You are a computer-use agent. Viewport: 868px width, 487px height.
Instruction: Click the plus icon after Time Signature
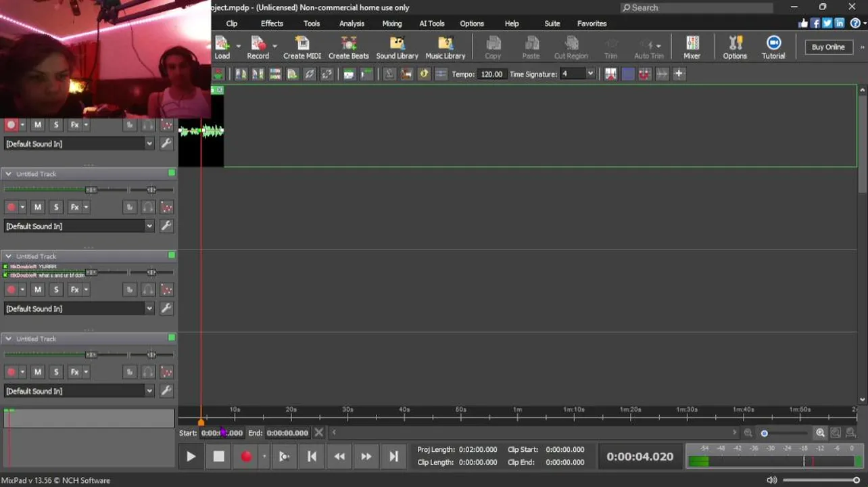point(679,74)
